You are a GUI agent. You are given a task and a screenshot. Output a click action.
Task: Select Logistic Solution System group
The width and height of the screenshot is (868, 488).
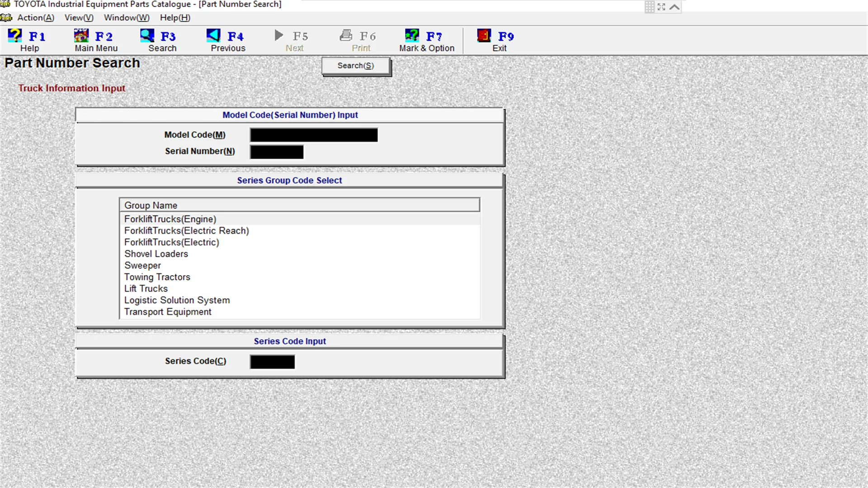(299, 300)
